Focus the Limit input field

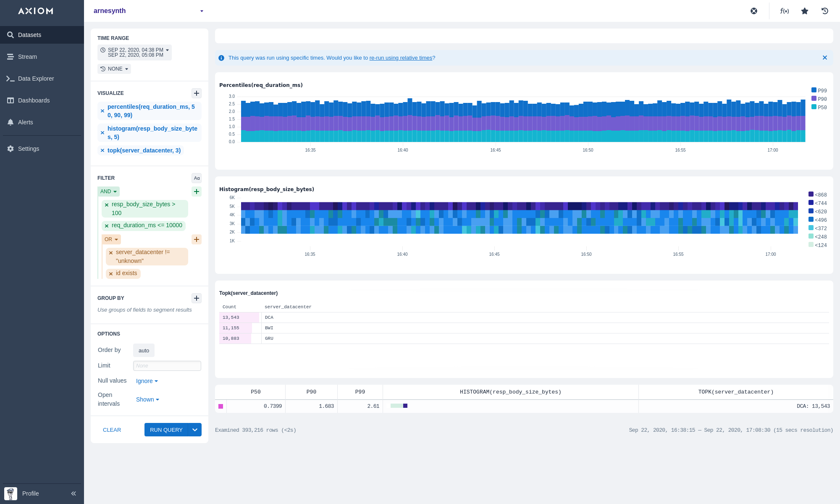(x=167, y=366)
